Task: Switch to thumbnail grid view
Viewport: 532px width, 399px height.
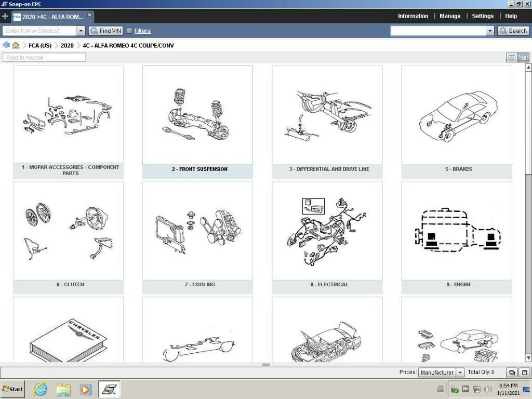Action: pos(523,58)
